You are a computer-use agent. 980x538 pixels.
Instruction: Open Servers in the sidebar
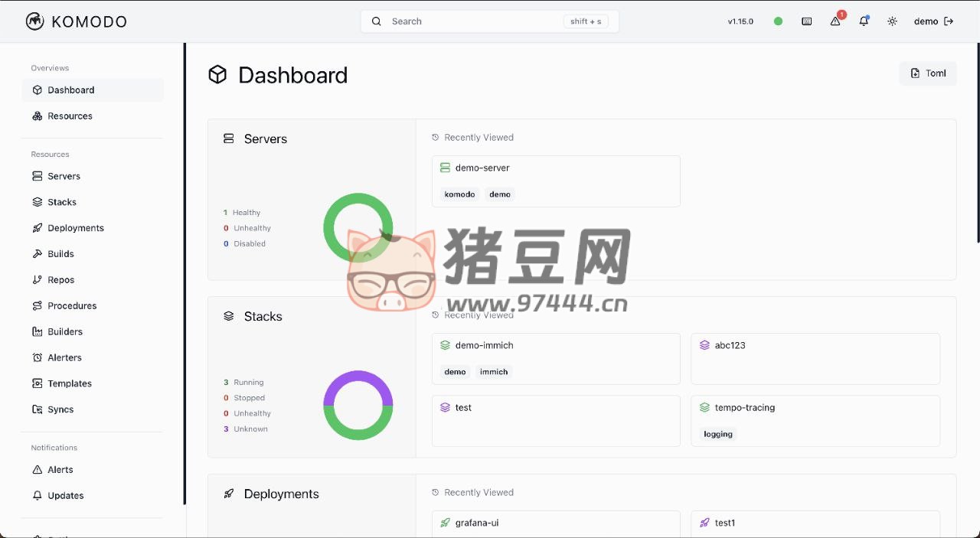(x=64, y=176)
